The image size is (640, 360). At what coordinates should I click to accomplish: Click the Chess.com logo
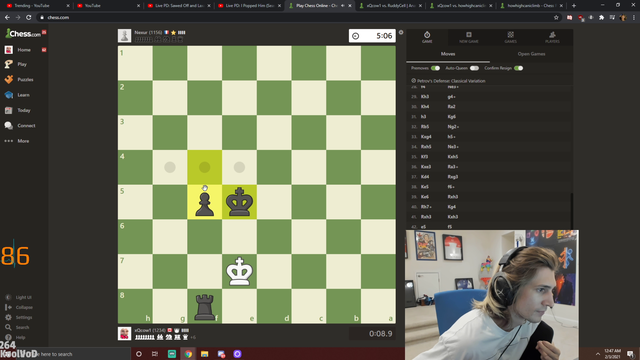pyautogui.click(x=23, y=33)
